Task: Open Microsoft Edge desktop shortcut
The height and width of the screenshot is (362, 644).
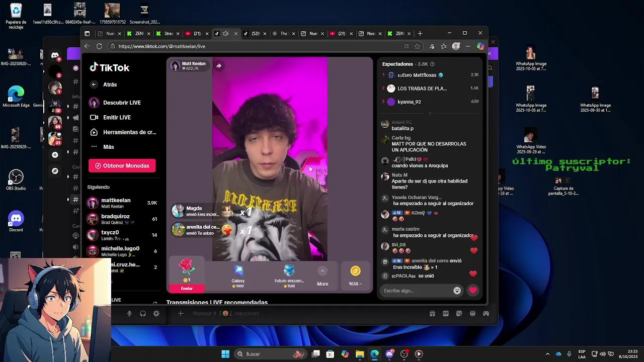Action: (x=16, y=97)
